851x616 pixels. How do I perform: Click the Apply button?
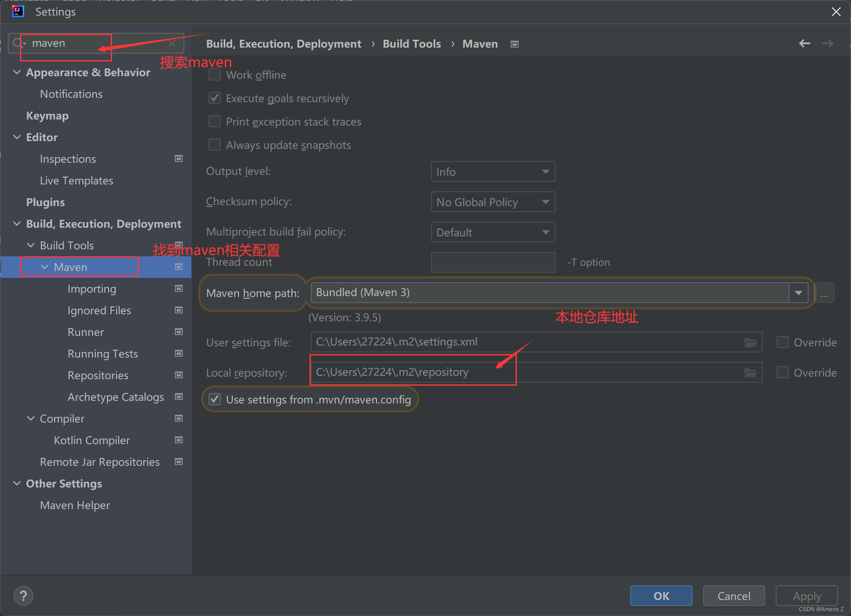pyautogui.click(x=806, y=596)
